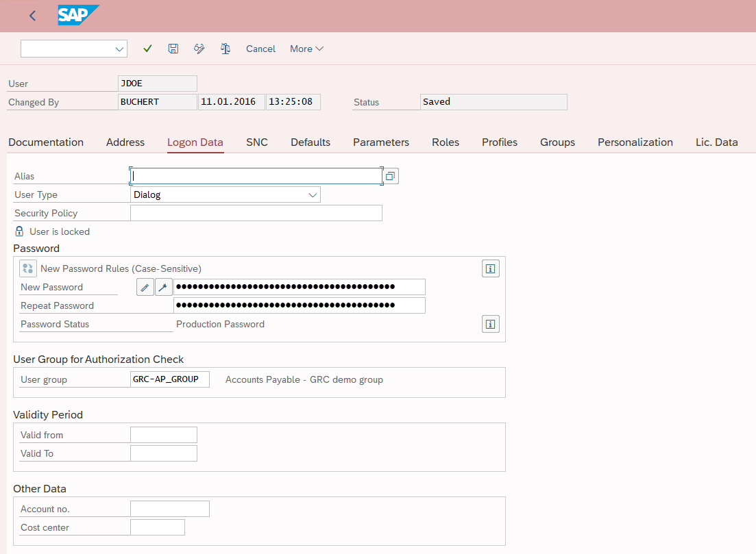Click the New Password Rules icon button
This screenshot has height=554, width=756.
point(28,268)
